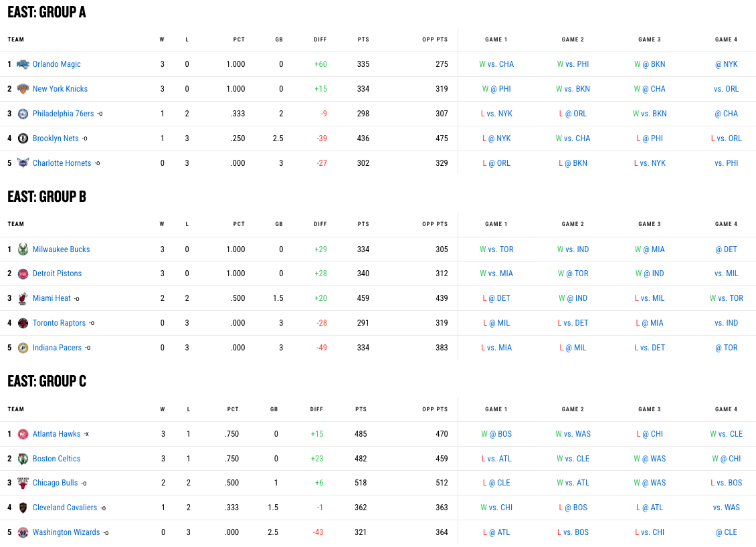Click the Milwaukee Bucks logo

(x=23, y=249)
